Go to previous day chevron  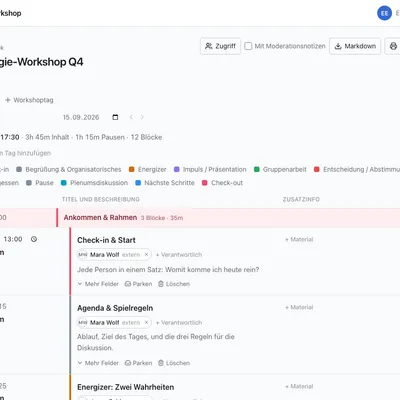click(131, 117)
